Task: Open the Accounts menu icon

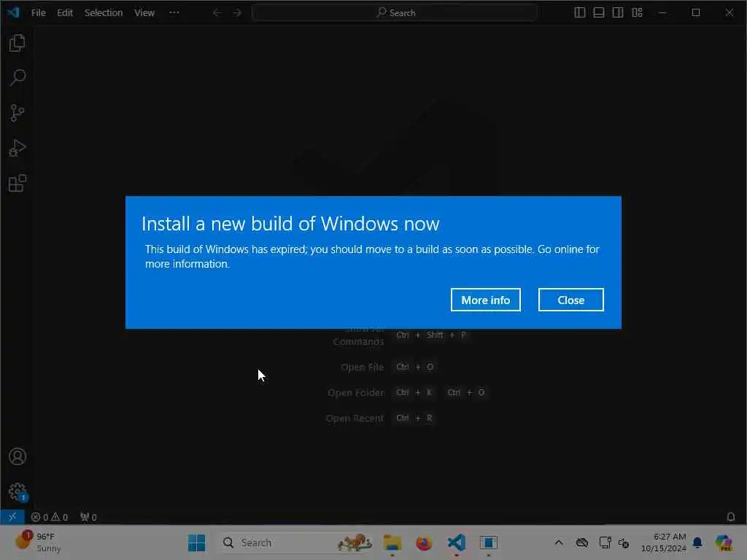Action: pyautogui.click(x=18, y=456)
